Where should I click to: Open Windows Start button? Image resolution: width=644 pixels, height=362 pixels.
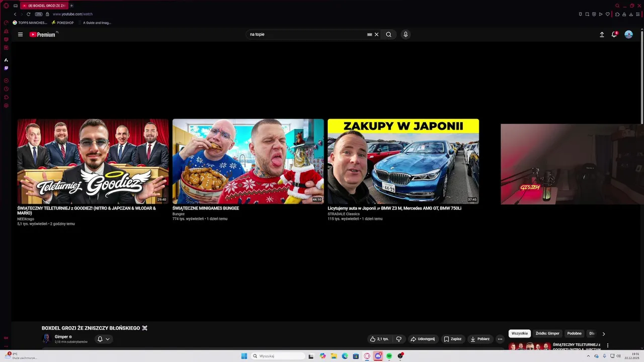point(244,356)
